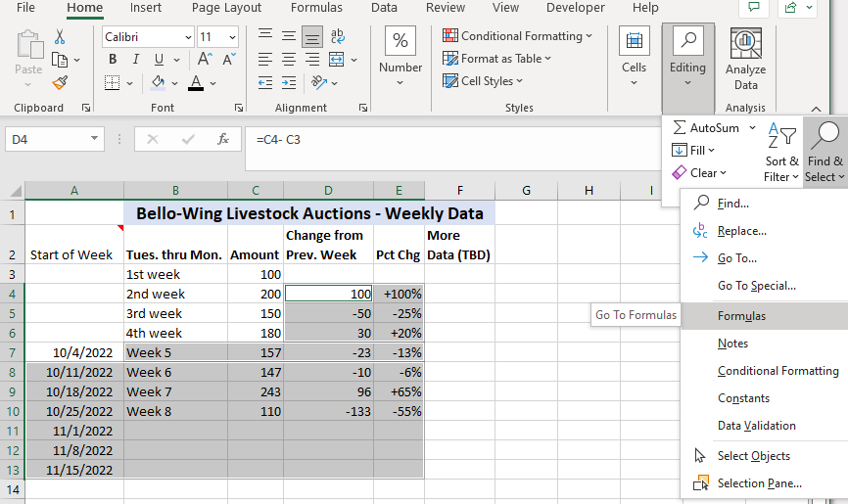The image size is (848, 504).
Task: Choose Find... from the menu
Action: (x=764, y=204)
